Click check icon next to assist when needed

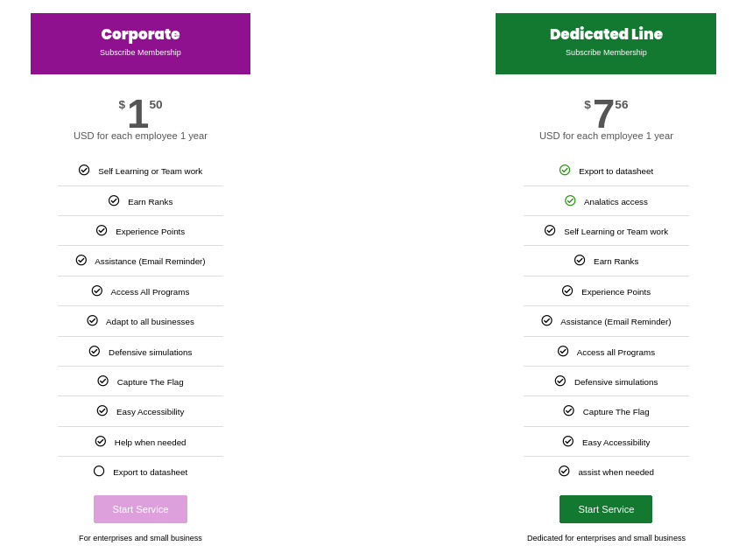564,471
